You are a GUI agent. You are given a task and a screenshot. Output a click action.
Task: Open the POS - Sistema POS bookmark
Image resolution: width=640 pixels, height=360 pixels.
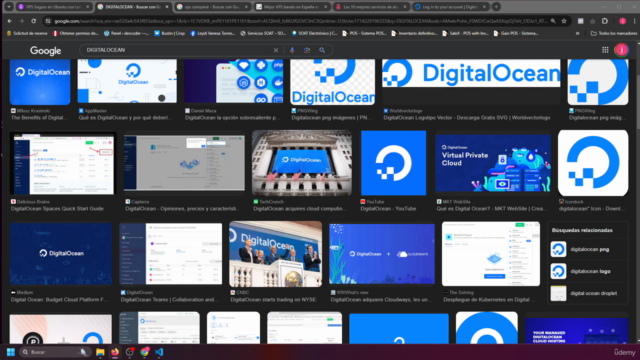click(364, 33)
